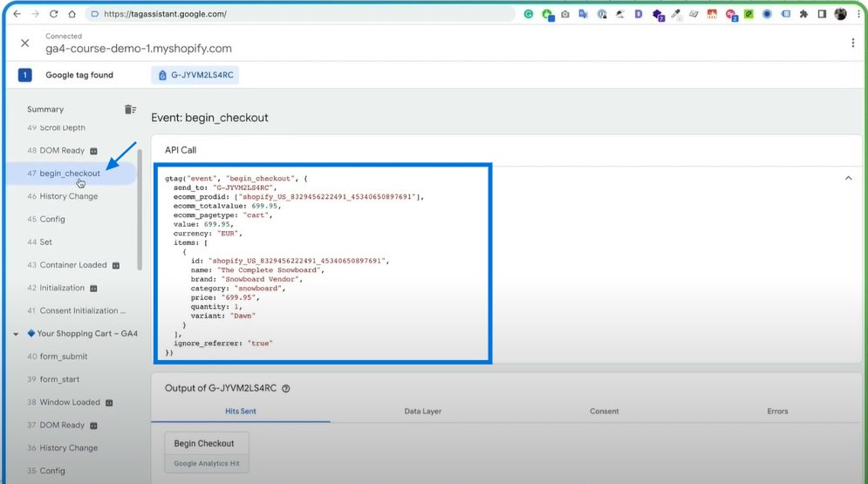868x484 pixels.
Task: Open the Grammarly extension icon
Action: tap(529, 14)
